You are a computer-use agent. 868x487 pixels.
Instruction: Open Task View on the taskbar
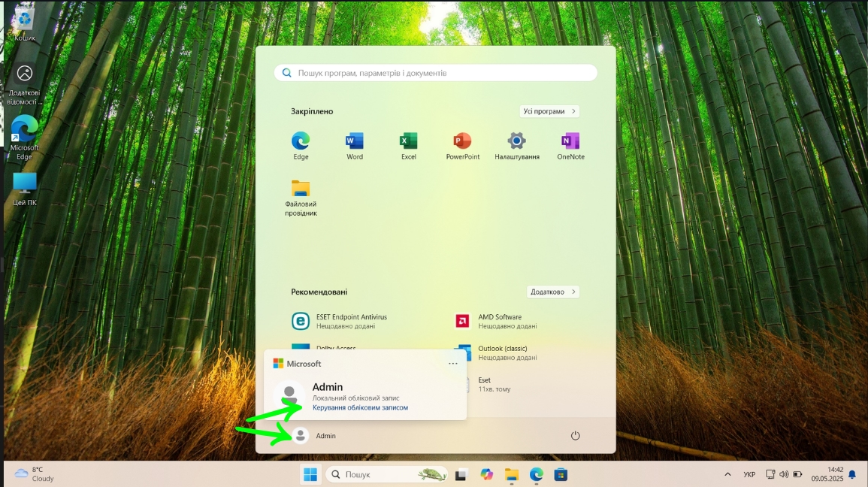[461, 474]
